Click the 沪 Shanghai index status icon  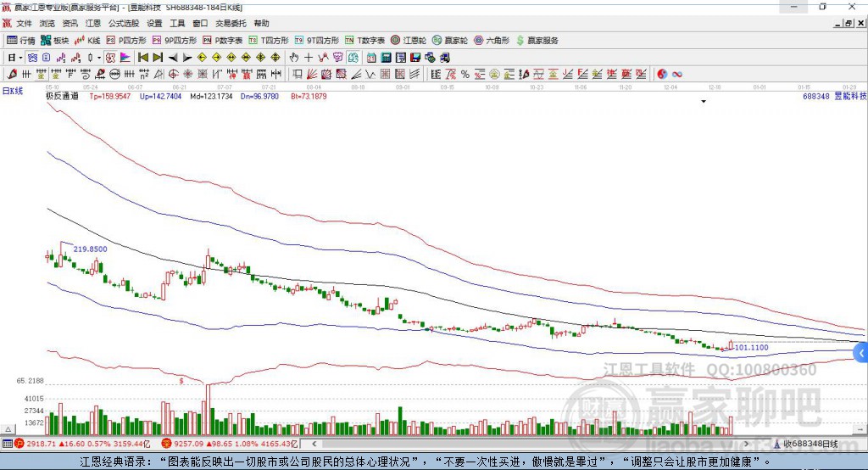[x=19, y=444]
